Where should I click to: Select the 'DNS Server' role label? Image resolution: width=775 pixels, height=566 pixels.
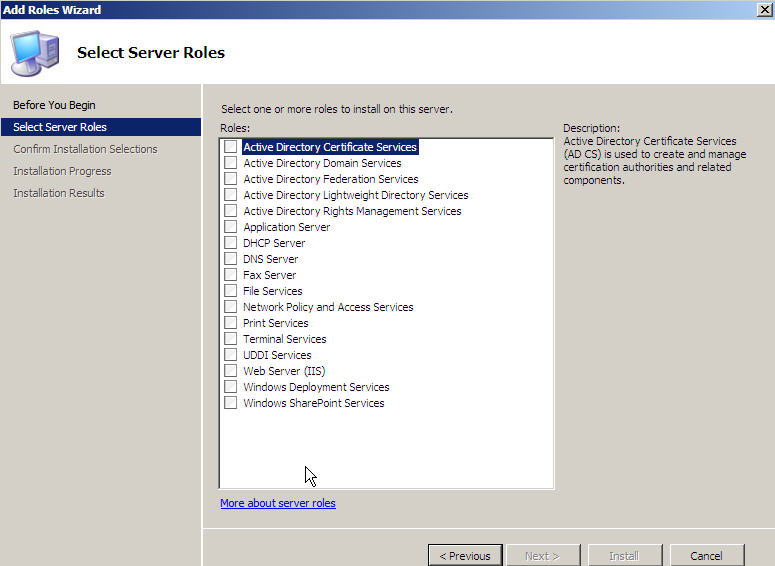pyautogui.click(x=271, y=259)
